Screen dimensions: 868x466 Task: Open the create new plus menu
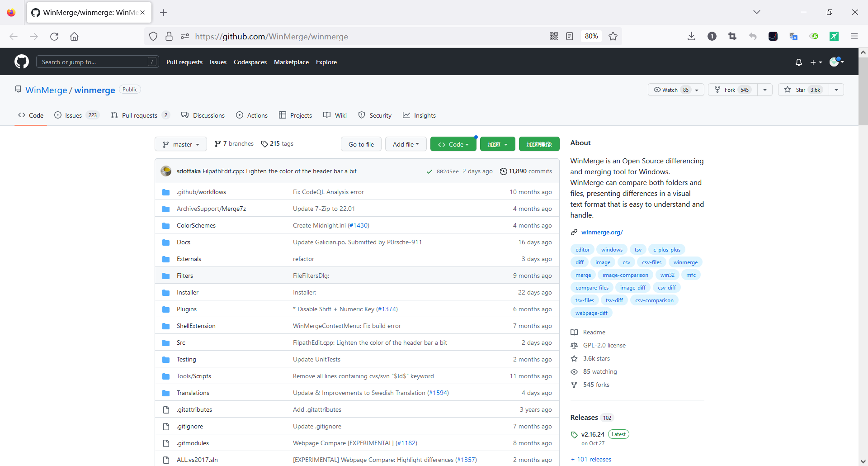coord(816,62)
